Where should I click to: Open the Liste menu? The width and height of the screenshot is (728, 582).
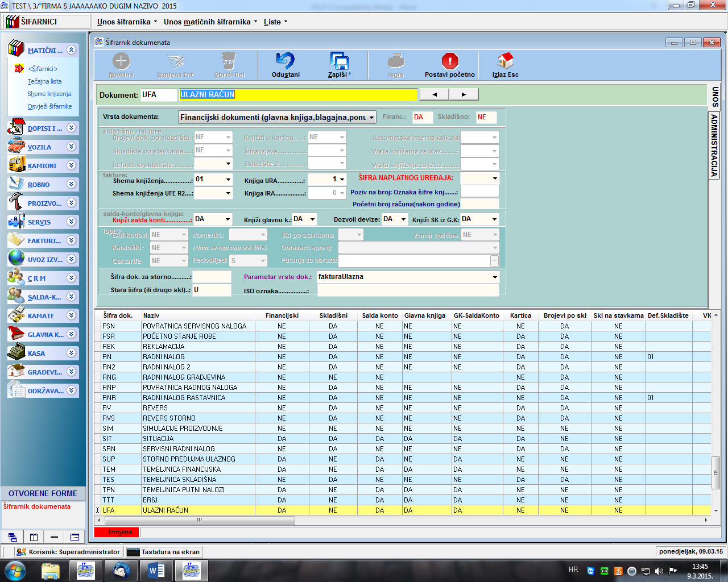tap(275, 22)
